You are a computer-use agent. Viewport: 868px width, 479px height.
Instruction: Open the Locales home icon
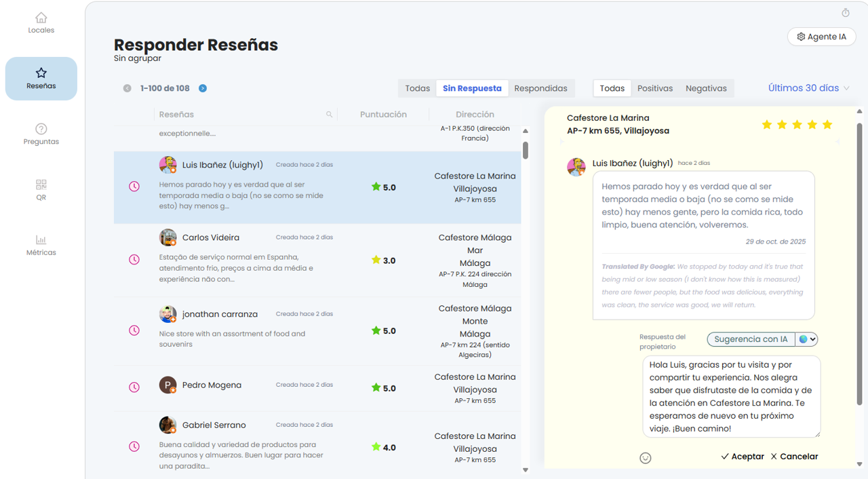[x=41, y=18]
